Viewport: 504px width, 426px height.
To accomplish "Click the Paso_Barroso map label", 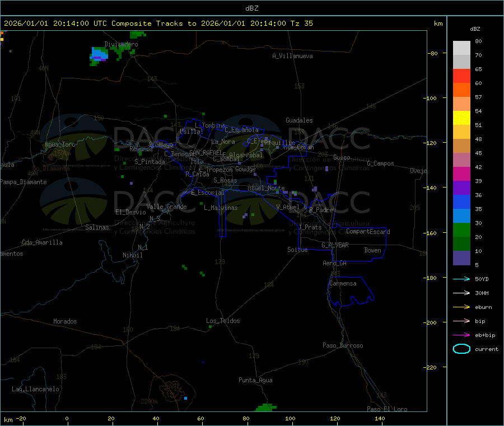I will (x=343, y=345).
